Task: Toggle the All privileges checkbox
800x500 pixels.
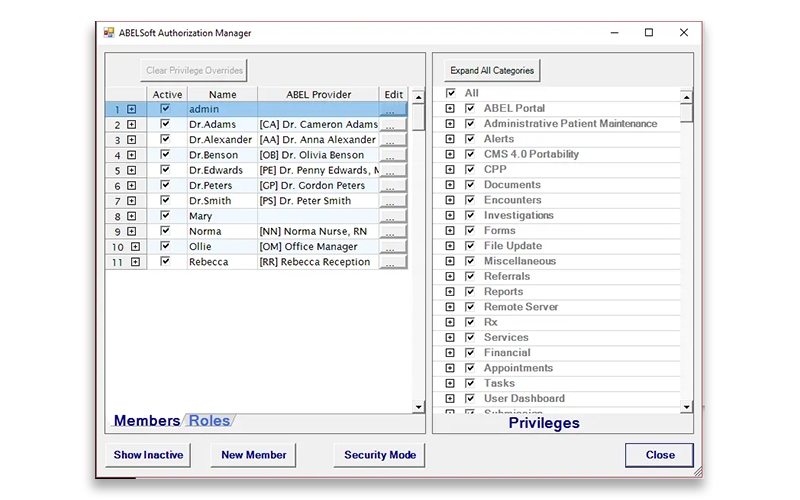Action: [451, 93]
